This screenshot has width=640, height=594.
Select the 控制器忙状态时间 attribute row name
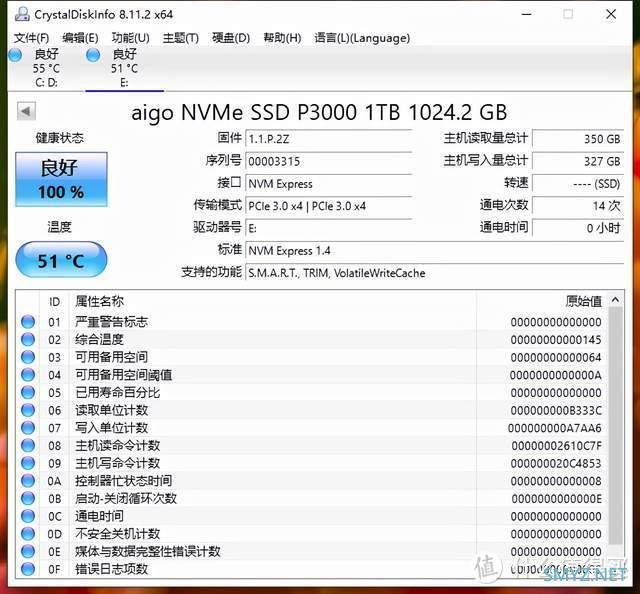point(123,481)
